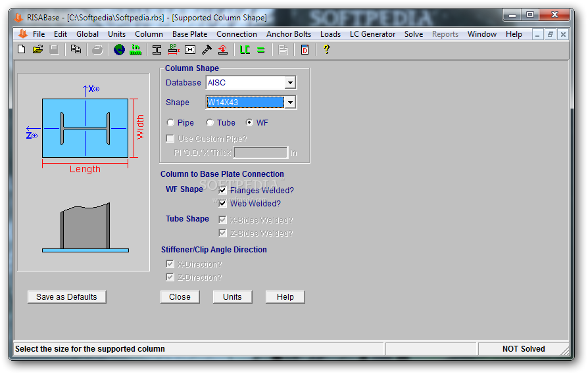Click the green equals solve icon
The height and width of the screenshot is (374, 588).
[x=261, y=50]
